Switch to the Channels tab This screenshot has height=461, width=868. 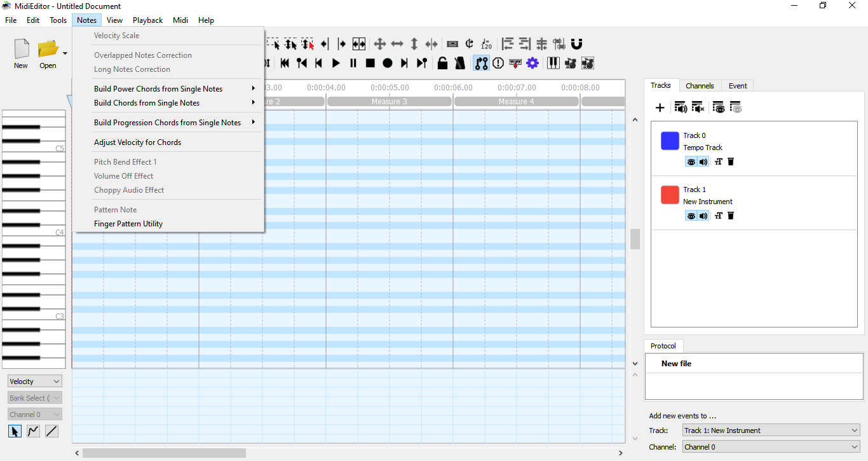[700, 86]
